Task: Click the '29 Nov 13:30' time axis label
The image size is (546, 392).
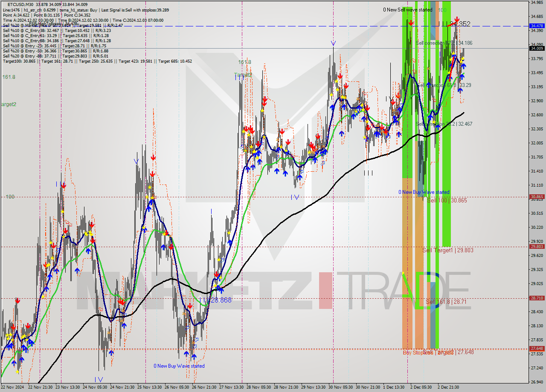Action: pyautogui.click(x=314, y=387)
